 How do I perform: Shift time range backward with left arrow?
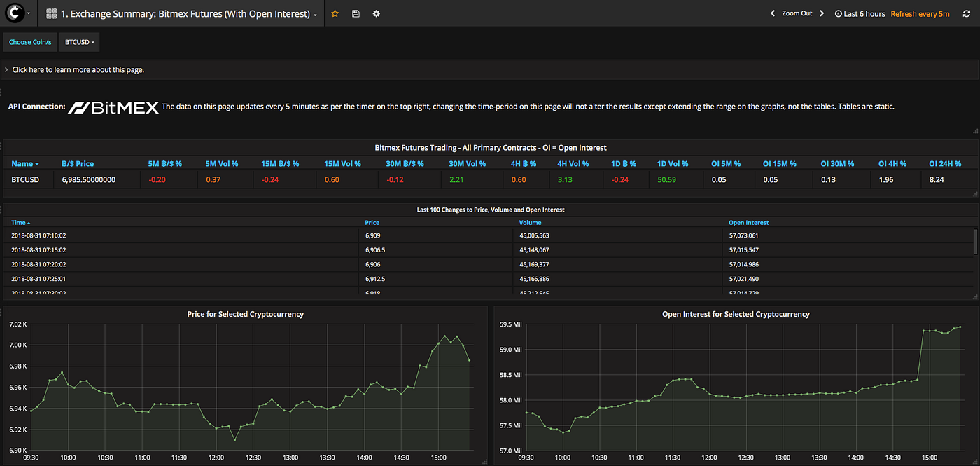pyautogui.click(x=773, y=13)
